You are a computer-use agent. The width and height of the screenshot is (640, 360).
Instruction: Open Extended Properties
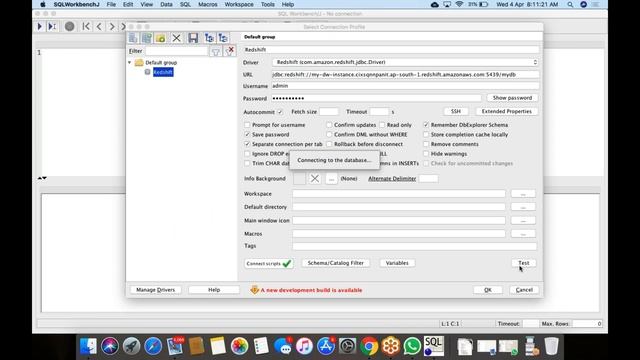507,111
